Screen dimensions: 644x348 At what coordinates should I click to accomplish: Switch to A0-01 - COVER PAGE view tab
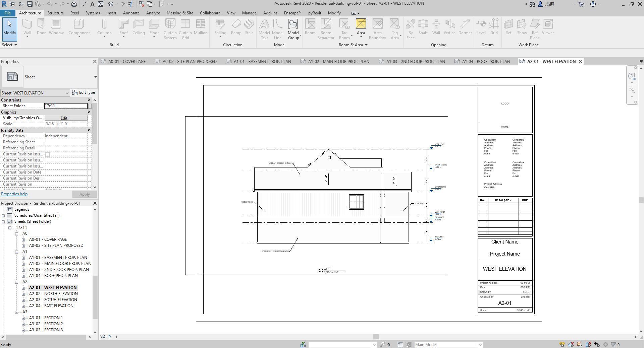(123, 62)
